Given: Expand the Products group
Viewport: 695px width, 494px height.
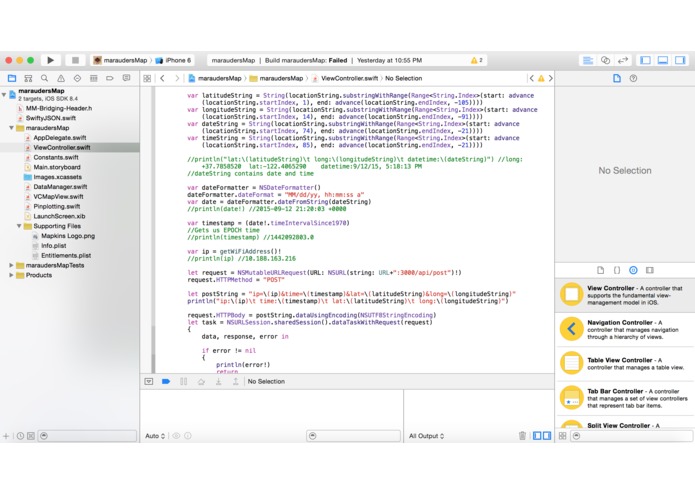Looking at the screenshot, I should 12,275.
